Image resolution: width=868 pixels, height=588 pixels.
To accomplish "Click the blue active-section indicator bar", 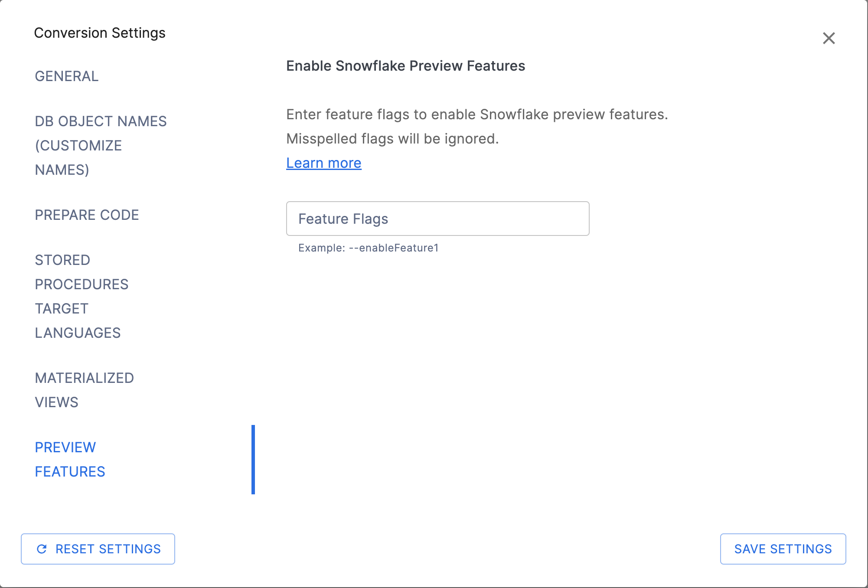I will pyautogui.click(x=253, y=460).
